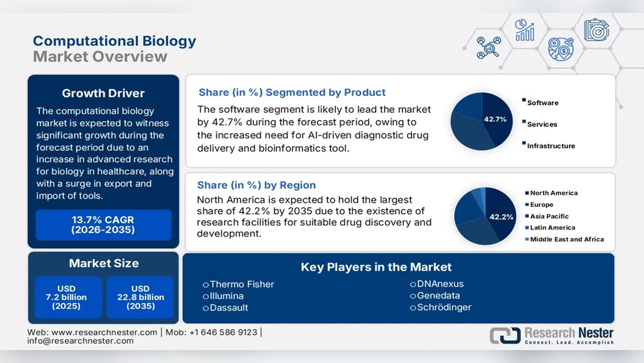Image resolution: width=644 pixels, height=363 pixels.
Task: Click the Infrastructure legend marker
Action: [x=523, y=145]
